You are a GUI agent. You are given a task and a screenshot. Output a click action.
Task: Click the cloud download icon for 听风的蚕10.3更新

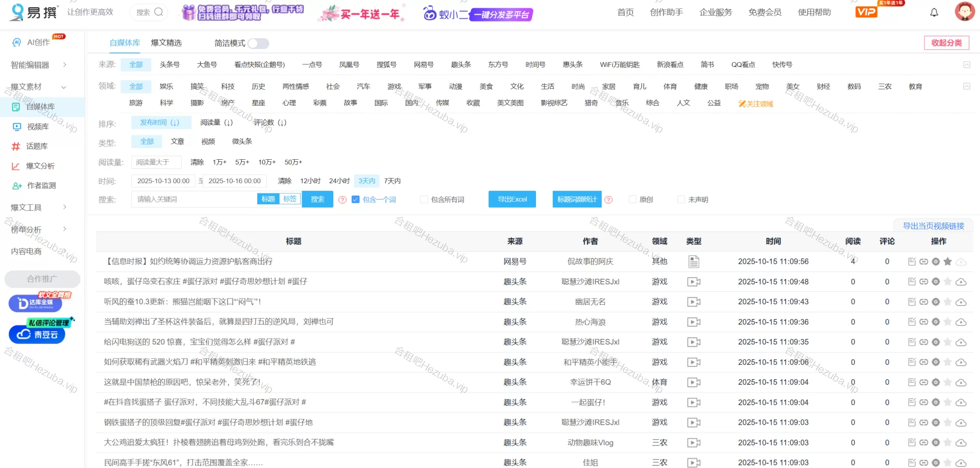[961, 302]
